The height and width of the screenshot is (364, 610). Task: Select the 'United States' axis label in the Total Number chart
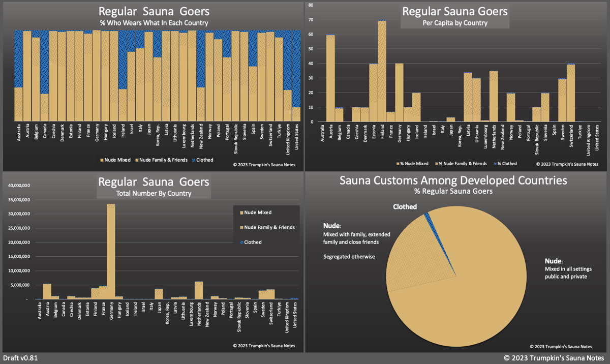pyautogui.click(x=296, y=314)
